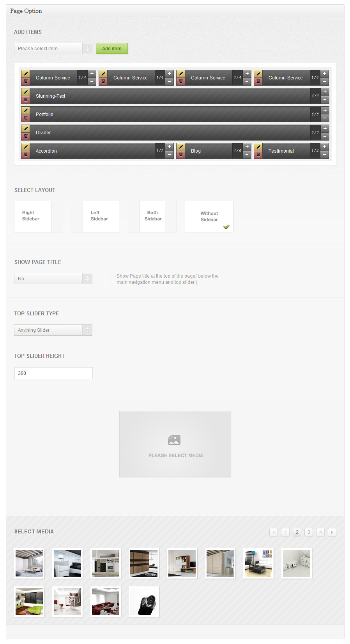Increase size of Stunning-Text item with plus
Viewport: 350px width, 644px height.
coord(325,92)
